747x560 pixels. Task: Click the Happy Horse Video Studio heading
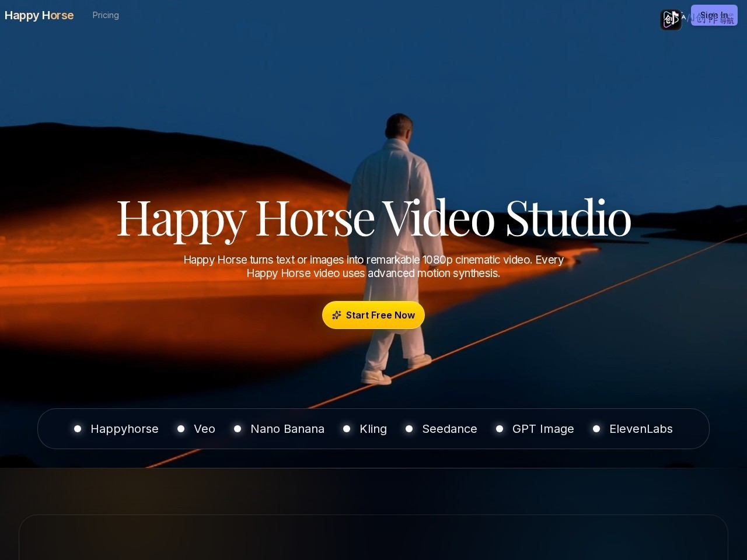pyautogui.click(x=373, y=219)
